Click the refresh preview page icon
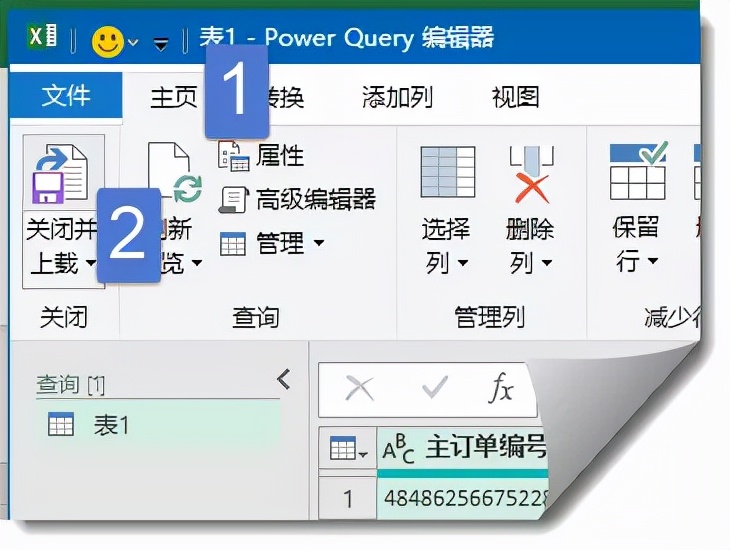 click(175, 172)
